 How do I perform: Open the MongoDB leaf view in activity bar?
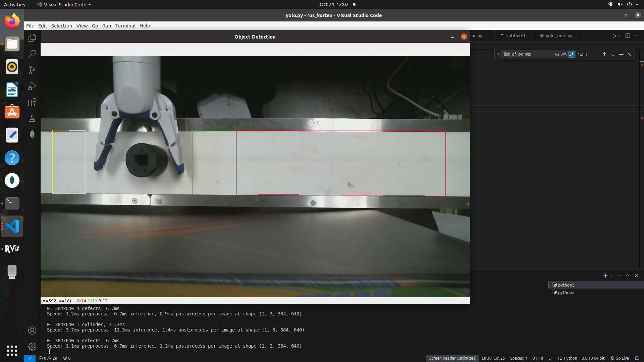pyautogui.click(x=32, y=134)
